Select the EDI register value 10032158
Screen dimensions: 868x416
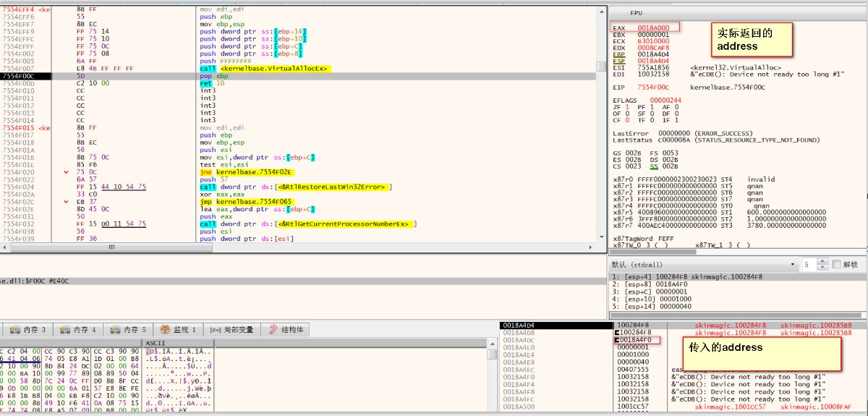652,75
